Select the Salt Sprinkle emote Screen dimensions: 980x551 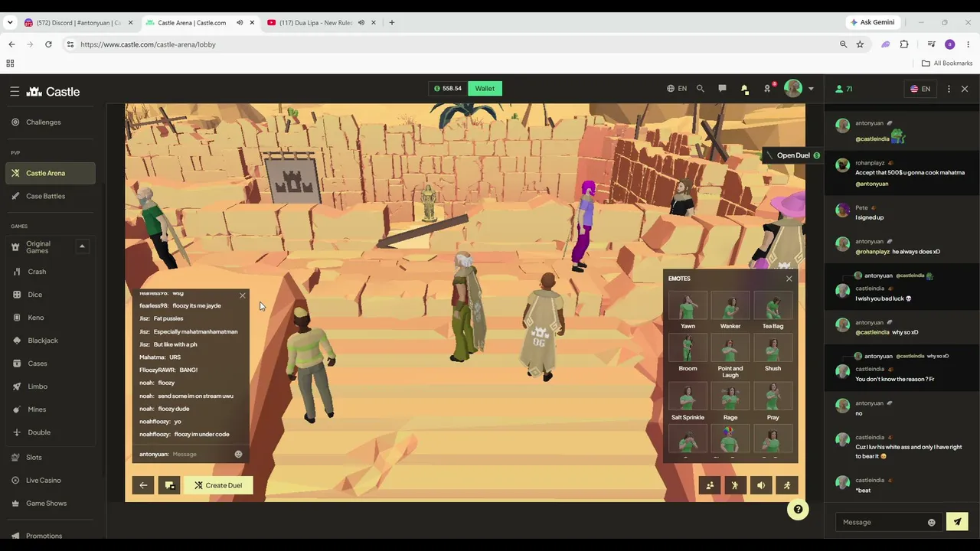(688, 402)
